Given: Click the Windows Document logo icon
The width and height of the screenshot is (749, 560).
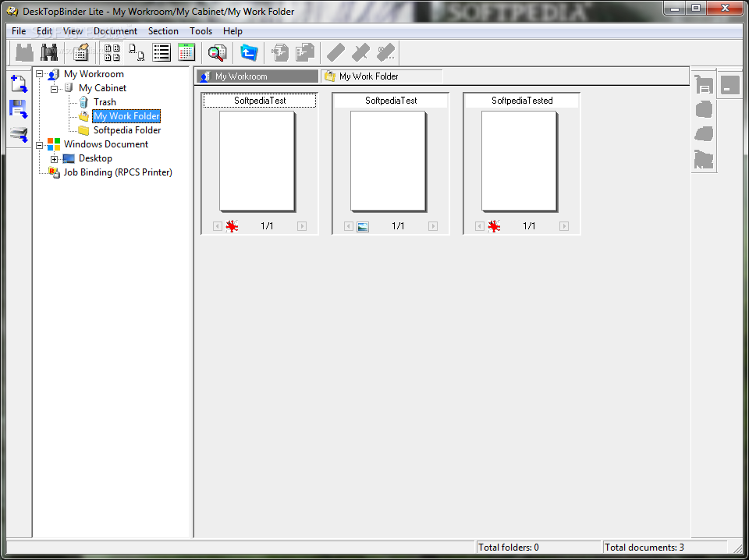Looking at the screenshot, I should tap(54, 144).
